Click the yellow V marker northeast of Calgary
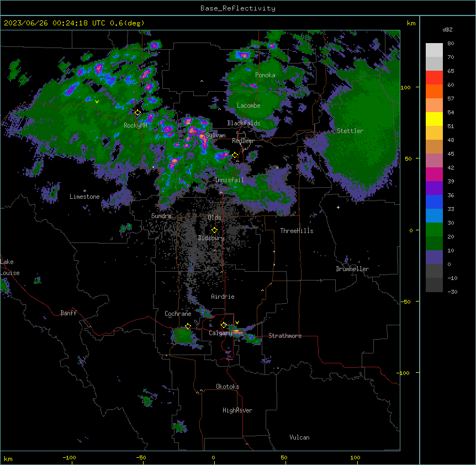476x465 pixels. click(x=237, y=323)
